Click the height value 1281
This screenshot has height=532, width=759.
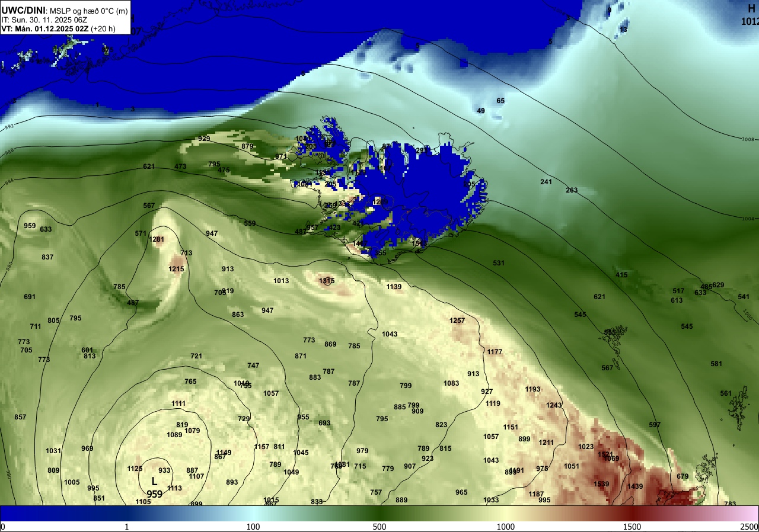coord(157,239)
